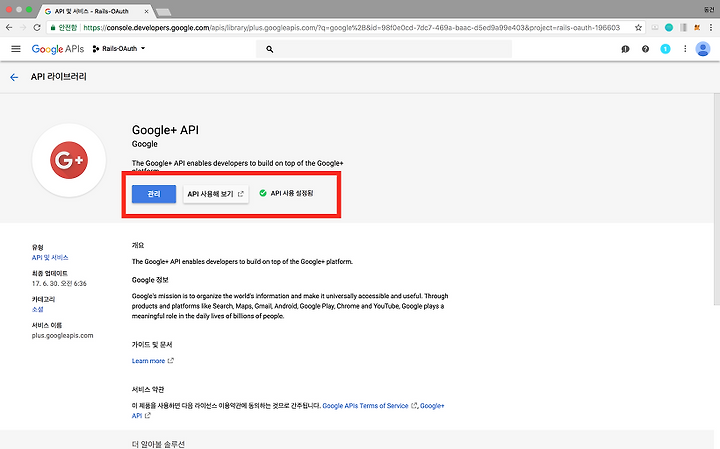Open the Rails-OAuth project selector dropdown
The width and height of the screenshot is (720, 449).
click(x=119, y=49)
